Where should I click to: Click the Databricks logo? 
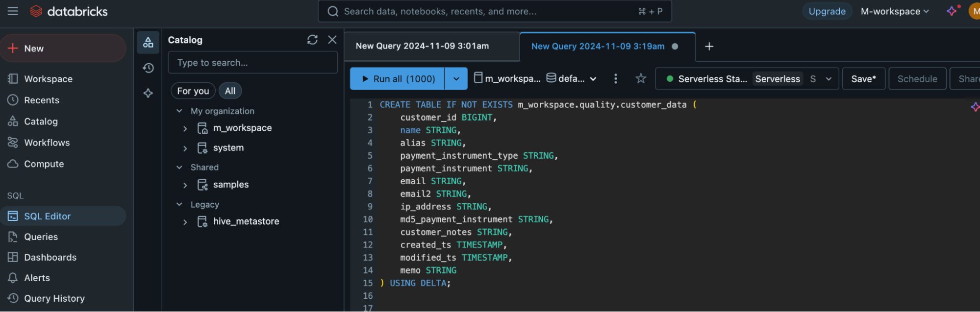pos(69,11)
